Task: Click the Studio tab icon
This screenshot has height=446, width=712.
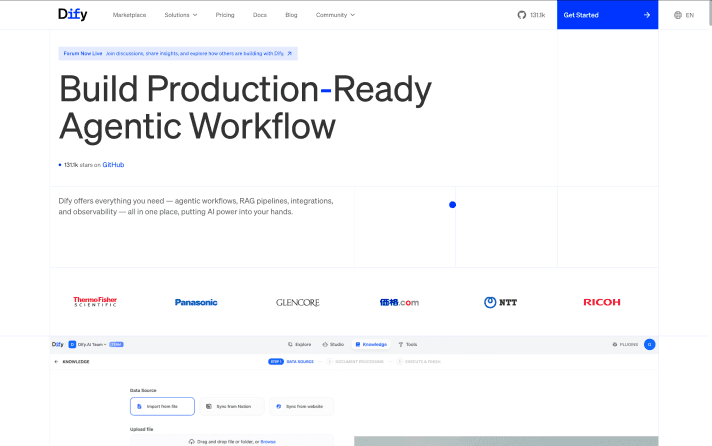Action: pyautogui.click(x=325, y=344)
